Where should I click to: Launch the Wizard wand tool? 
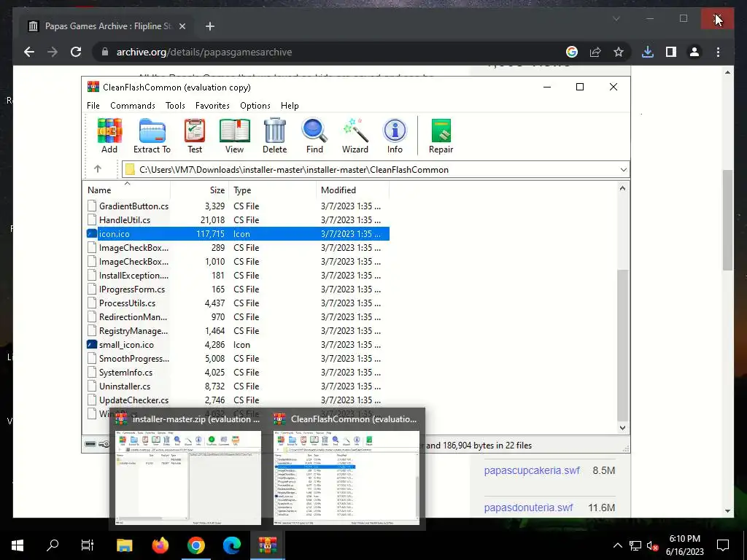click(x=355, y=136)
